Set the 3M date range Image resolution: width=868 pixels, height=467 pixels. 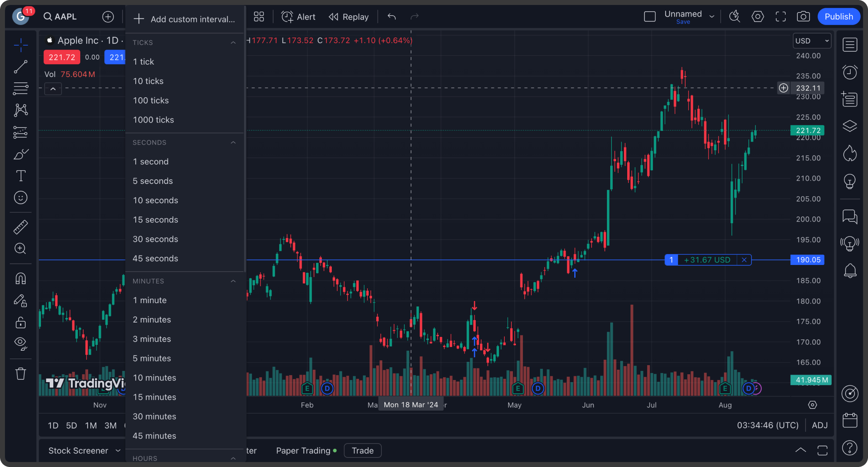pos(110,426)
